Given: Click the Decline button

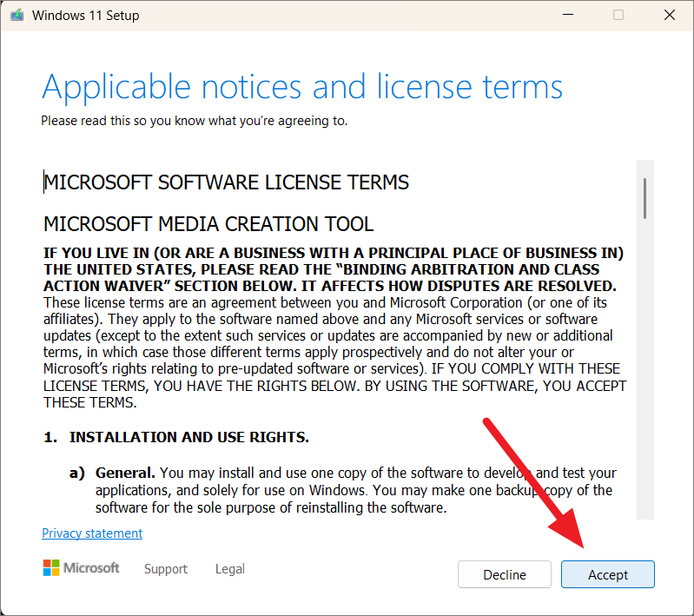Looking at the screenshot, I should (504, 574).
